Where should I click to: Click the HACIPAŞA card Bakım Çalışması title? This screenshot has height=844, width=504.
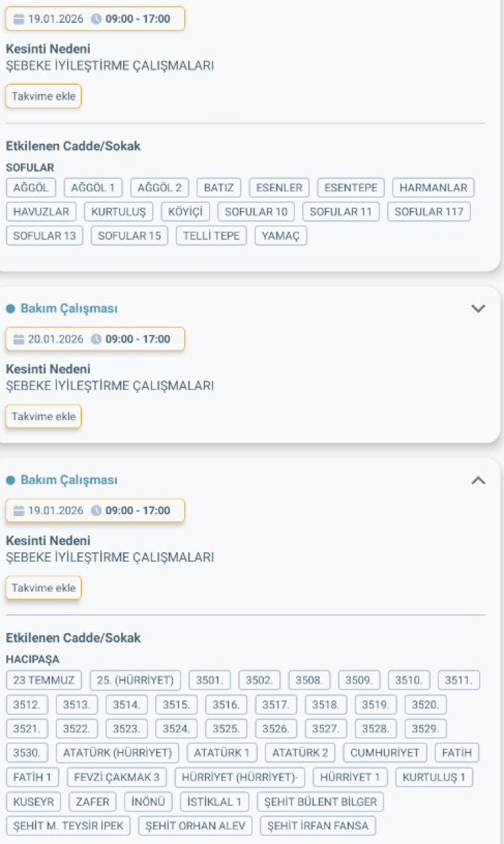pyautogui.click(x=69, y=480)
